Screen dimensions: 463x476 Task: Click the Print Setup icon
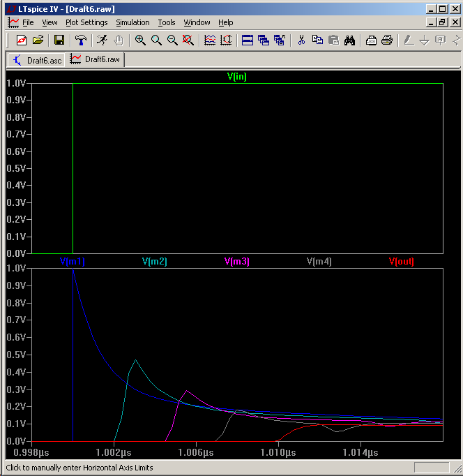(x=371, y=40)
